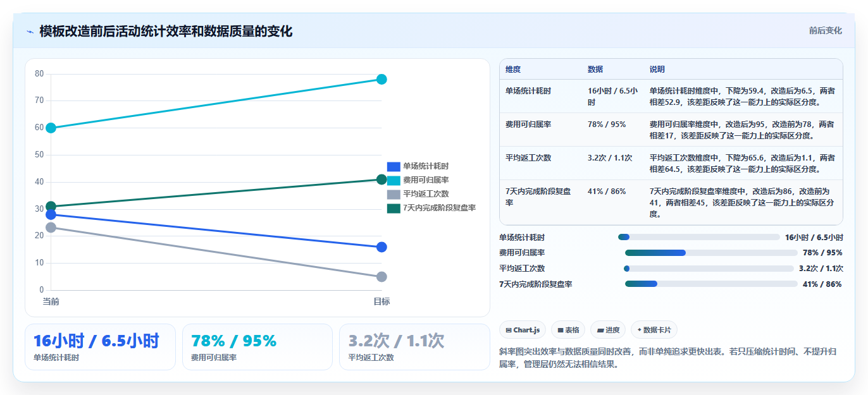The width and height of the screenshot is (868, 395).
Task: Click progress value 78% / 95%
Action: [x=822, y=253]
